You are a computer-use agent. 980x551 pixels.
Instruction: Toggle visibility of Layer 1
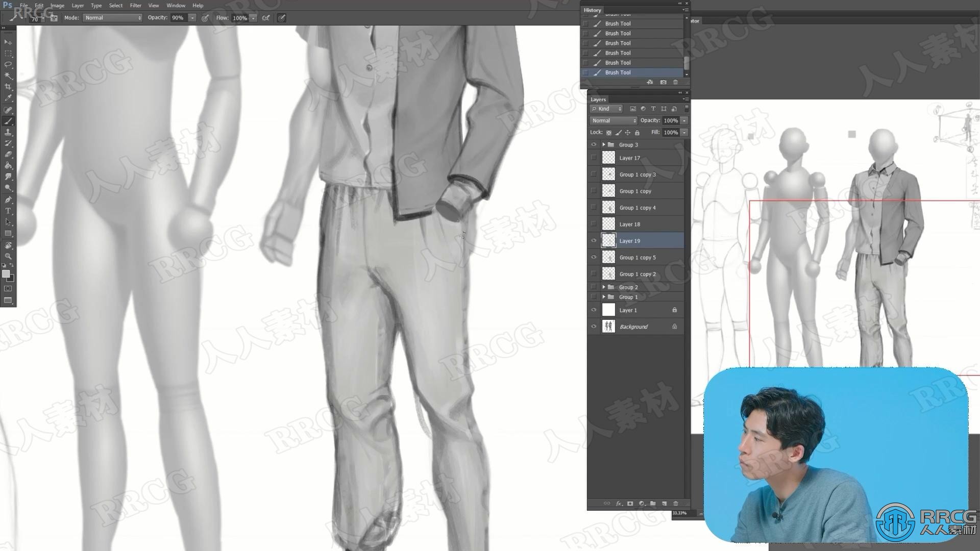coord(593,310)
